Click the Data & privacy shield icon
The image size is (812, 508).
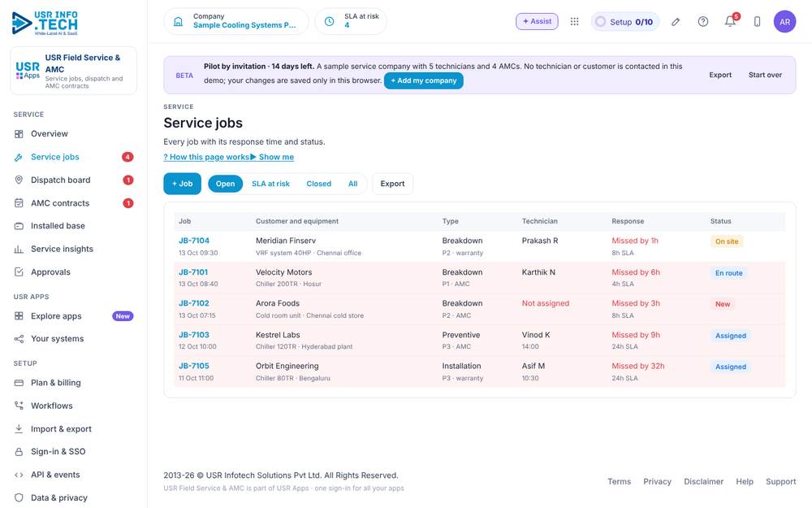(19, 498)
